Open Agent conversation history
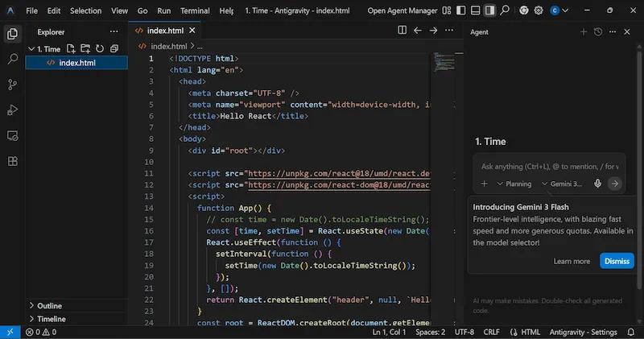 [598, 31]
